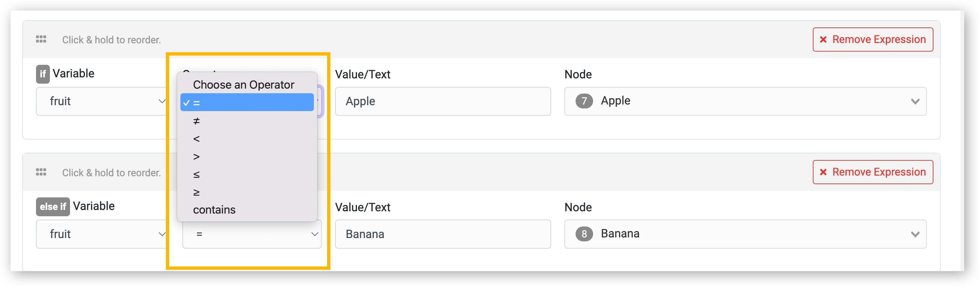
Task: Open the second expression's operator dropdown
Action: click(252, 234)
